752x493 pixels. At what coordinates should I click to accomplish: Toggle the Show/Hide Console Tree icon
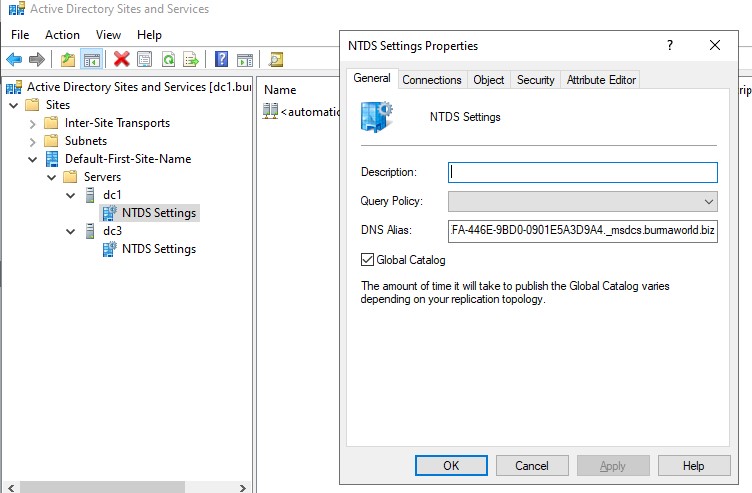pos(91,59)
